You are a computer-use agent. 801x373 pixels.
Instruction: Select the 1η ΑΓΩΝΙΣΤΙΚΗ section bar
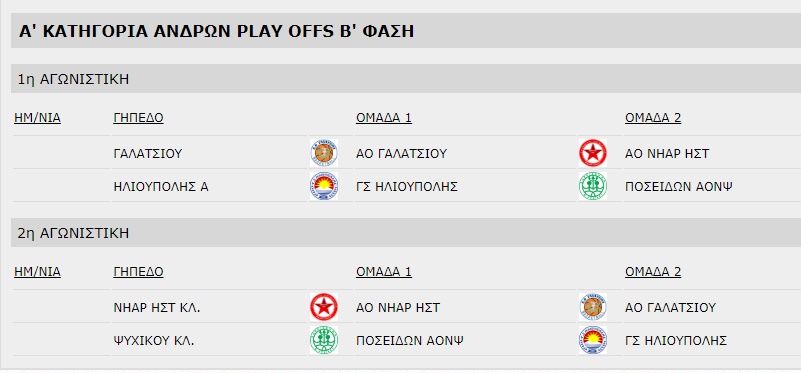406,79
